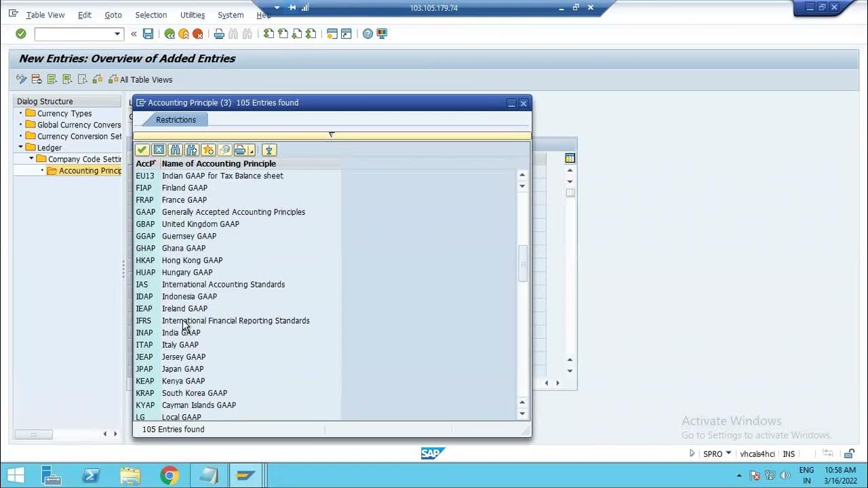Click the Previous Page icon
The height and width of the screenshot is (488, 868).
283,34
